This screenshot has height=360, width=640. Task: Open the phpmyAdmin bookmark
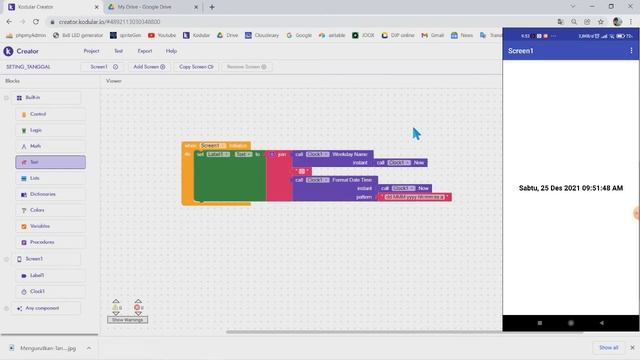click(x=26, y=36)
